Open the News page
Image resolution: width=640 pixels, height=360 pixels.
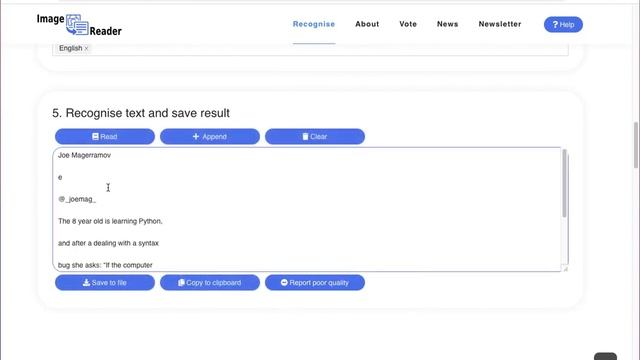click(x=447, y=24)
